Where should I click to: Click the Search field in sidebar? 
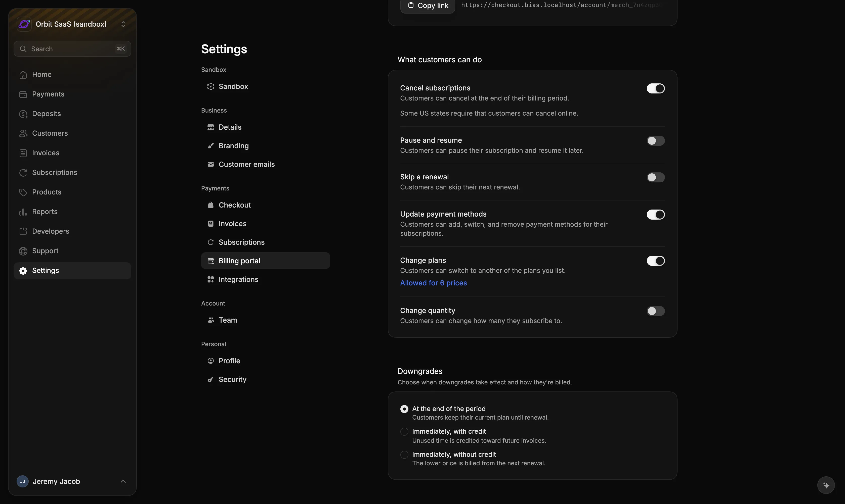72,49
